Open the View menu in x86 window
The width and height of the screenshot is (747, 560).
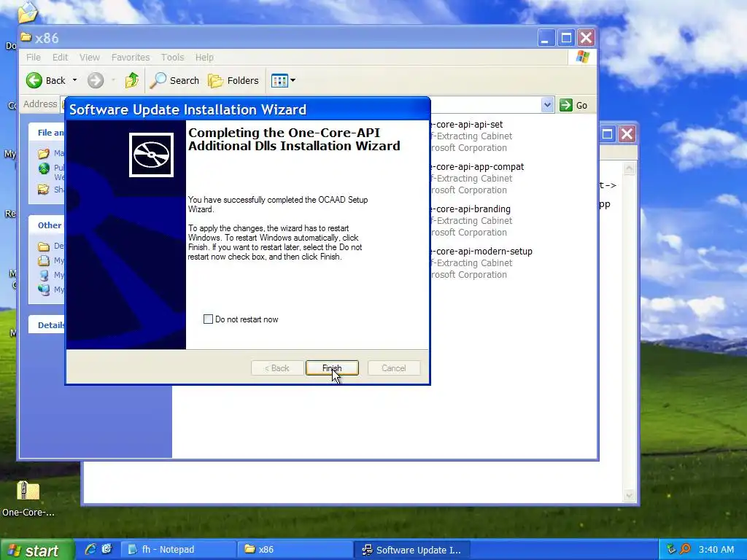[x=90, y=57]
